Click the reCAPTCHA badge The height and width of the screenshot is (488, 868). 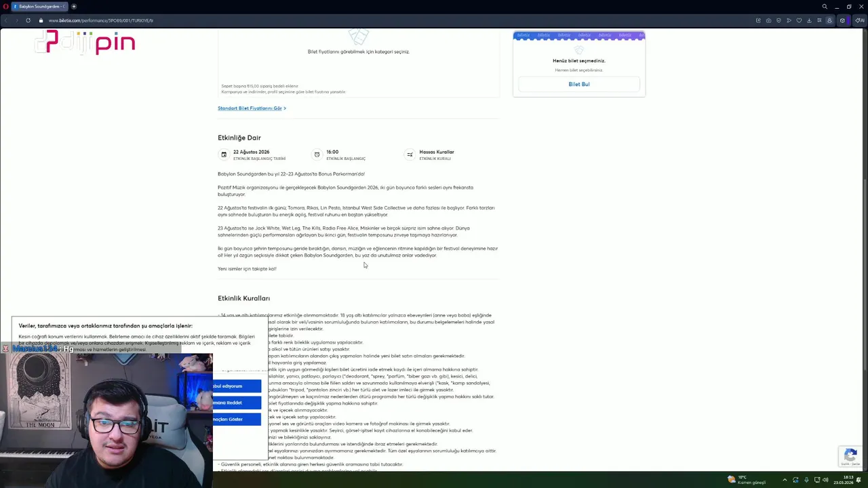pyautogui.click(x=851, y=456)
